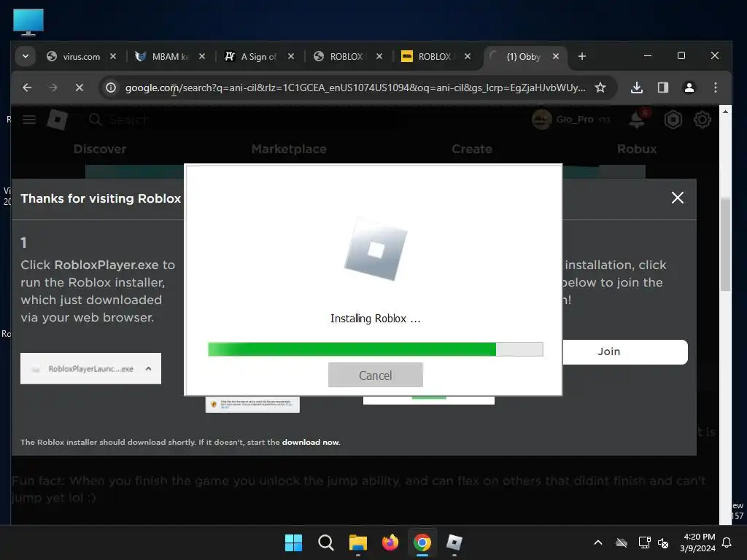Open Windows taskbar search

[x=326, y=542]
